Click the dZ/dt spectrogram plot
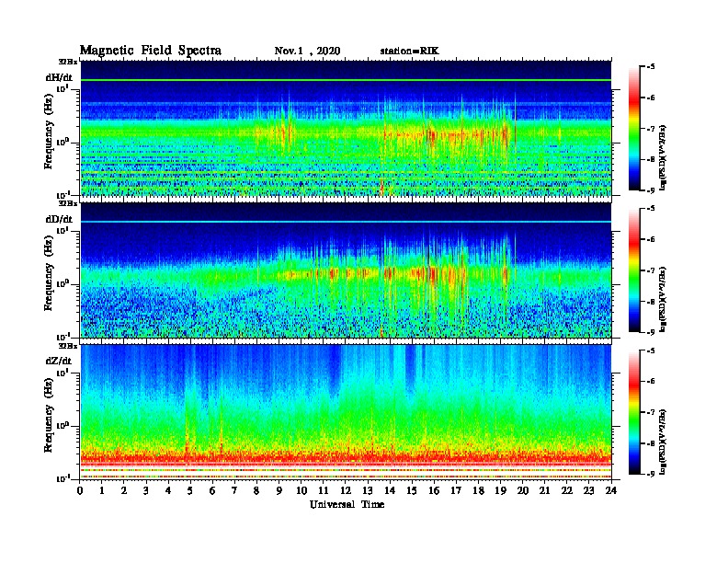Screen dimensions: 728x563 click(x=346, y=412)
